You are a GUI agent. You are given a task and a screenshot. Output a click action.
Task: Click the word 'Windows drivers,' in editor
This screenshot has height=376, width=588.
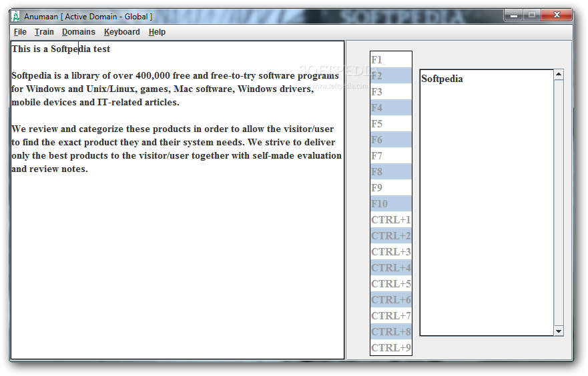point(276,89)
